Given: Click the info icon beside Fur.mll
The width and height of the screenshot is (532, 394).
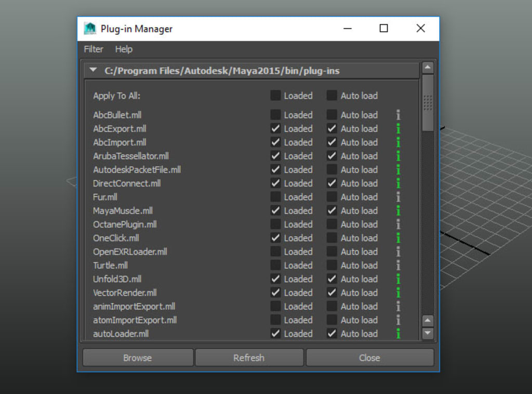Looking at the screenshot, I should pos(398,197).
